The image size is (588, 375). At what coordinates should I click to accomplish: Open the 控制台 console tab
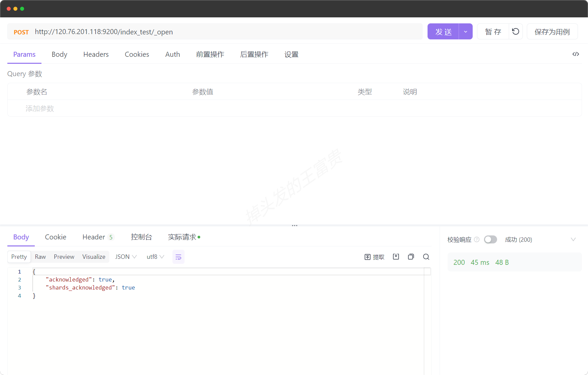click(141, 237)
